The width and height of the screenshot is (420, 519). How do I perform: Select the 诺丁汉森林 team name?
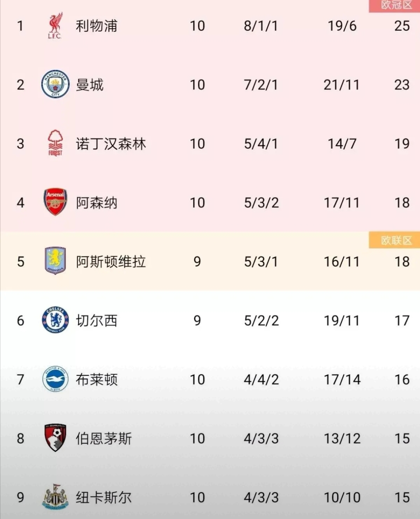click(x=111, y=144)
